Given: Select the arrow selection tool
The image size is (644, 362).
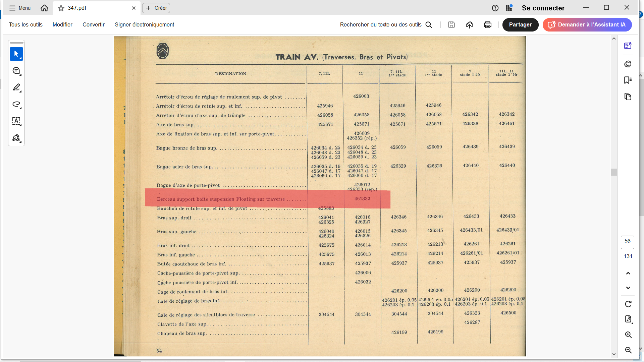Looking at the screenshot, I should point(16,54).
